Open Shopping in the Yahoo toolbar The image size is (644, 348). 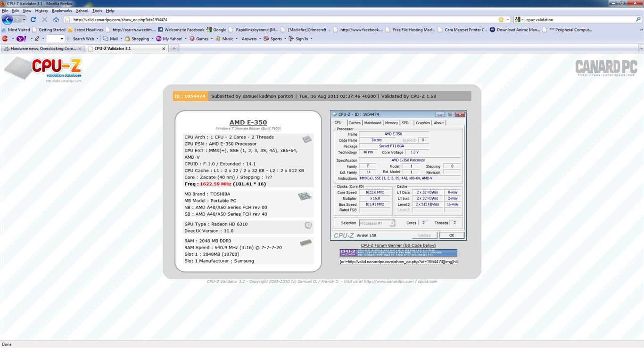pyautogui.click(x=137, y=39)
